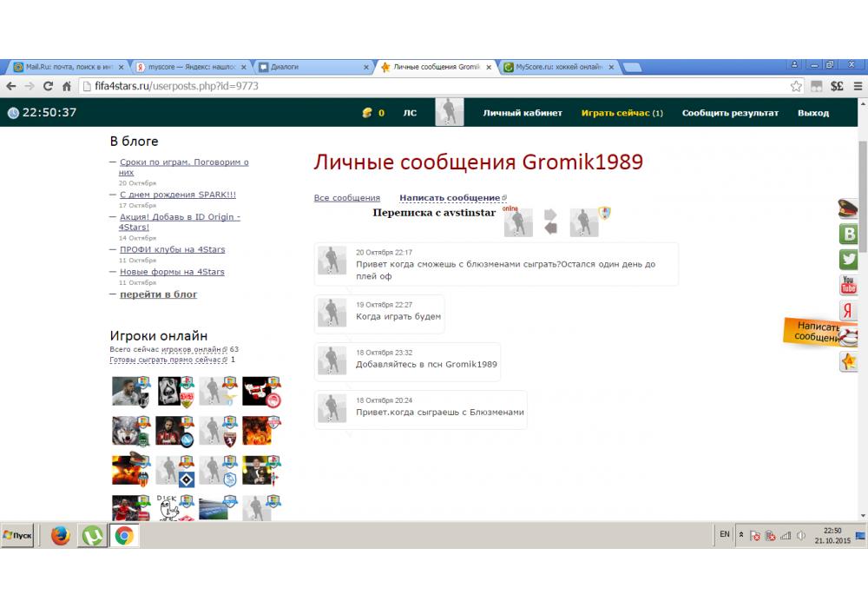Bookmark this page with the star icon
This screenshot has width=868, height=608.
[796, 86]
